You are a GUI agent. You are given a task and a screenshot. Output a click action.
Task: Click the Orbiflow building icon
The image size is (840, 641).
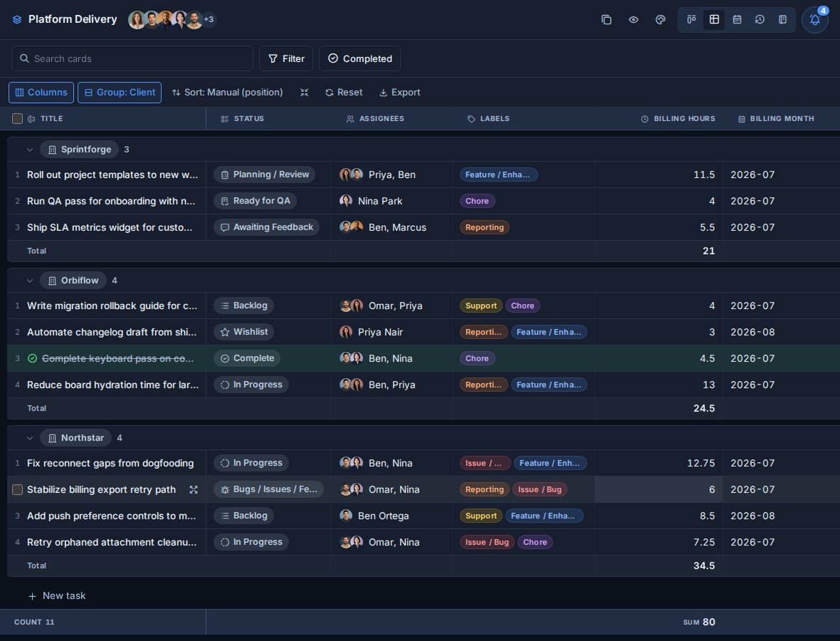pos(52,281)
